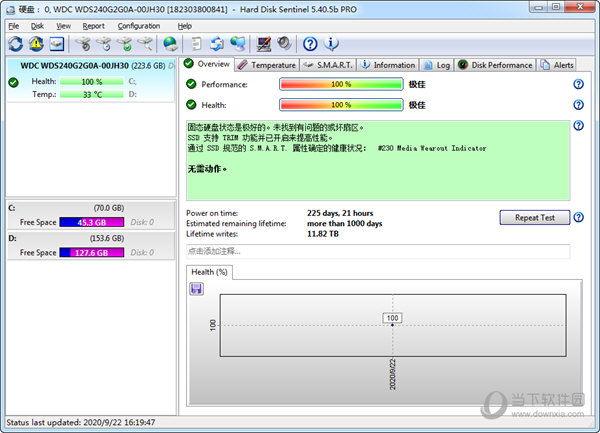600x433 pixels.
Task: Click the blue sync arrows box icon
Action: click(217, 44)
